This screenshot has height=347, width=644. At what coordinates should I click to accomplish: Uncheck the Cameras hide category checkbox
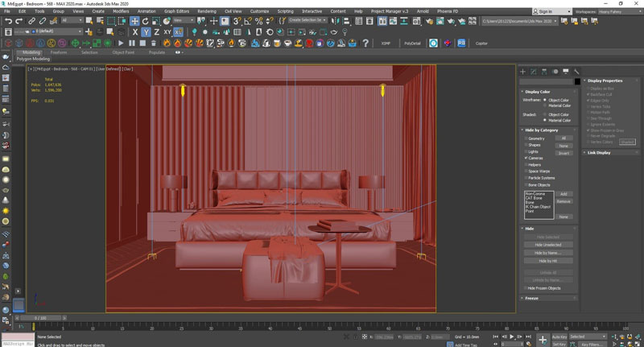[526, 158]
